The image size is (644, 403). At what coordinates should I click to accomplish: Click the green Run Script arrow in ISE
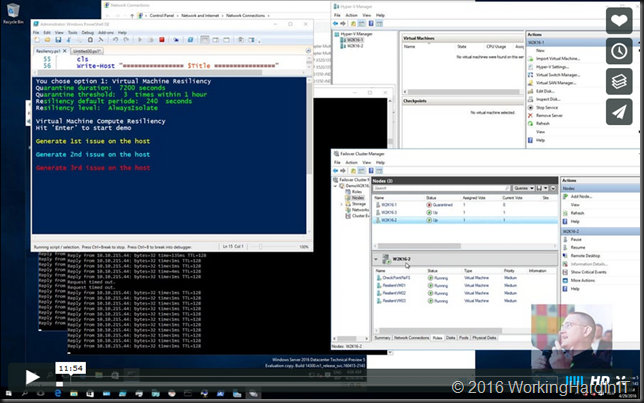[140, 40]
